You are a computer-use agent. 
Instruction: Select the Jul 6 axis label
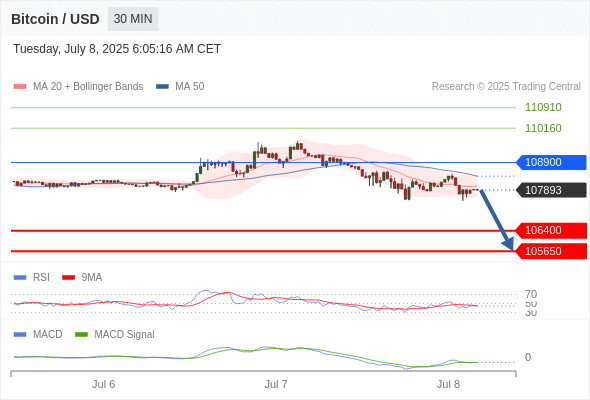pos(103,384)
